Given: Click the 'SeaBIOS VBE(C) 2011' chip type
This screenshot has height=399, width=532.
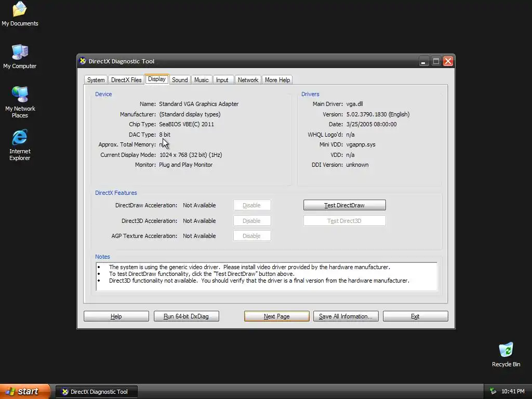Looking at the screenshot, I should pyautogui.click(x=187, y=124).
